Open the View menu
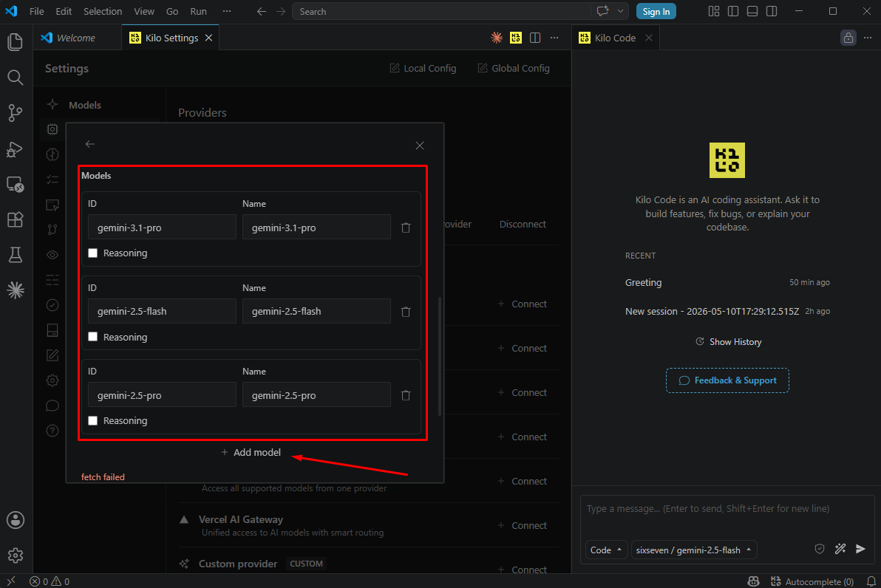 (144, 11)
